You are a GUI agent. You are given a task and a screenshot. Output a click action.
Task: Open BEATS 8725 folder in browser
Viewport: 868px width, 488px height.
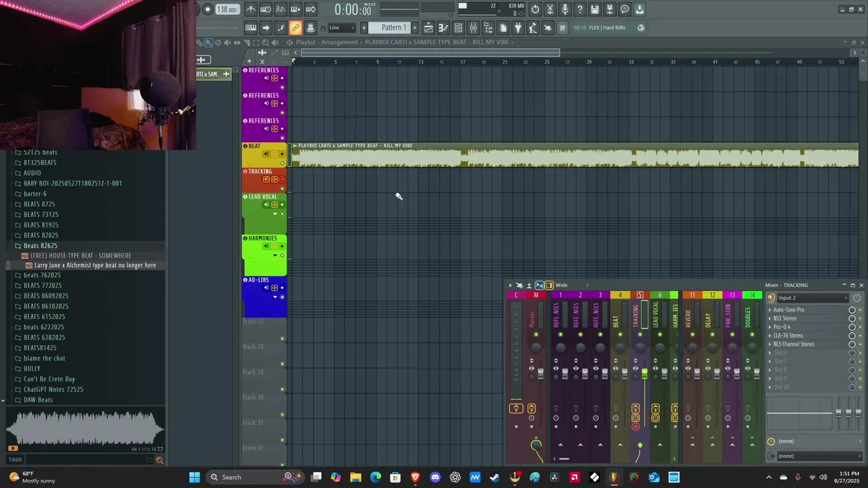click(39, 204)
